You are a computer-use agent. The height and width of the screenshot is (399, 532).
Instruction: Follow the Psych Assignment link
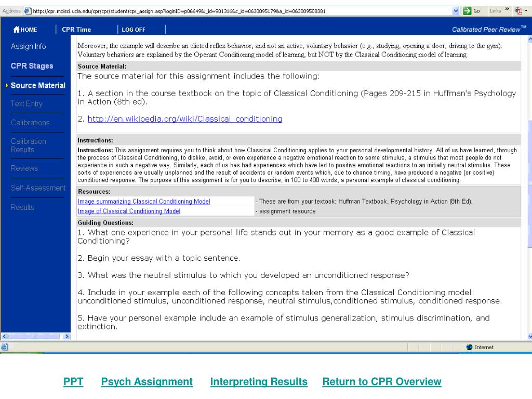click(x=147, y=382)
